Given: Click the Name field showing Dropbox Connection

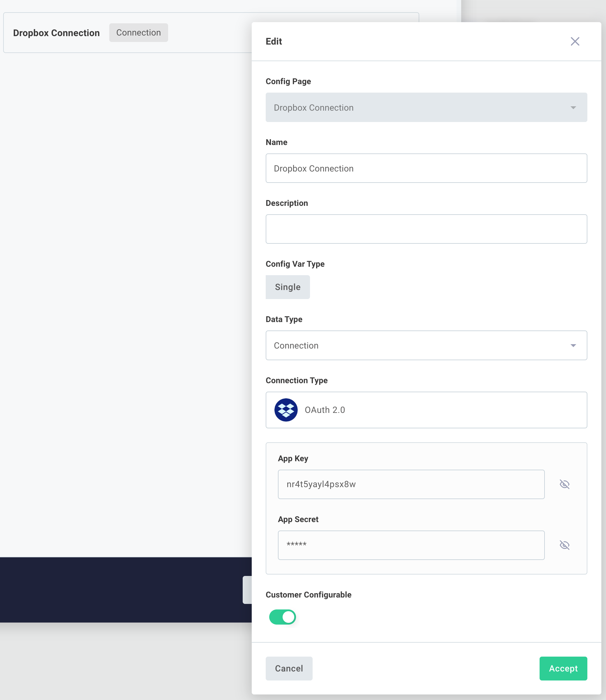Looking at the screenshot, I should coord(426,168).
